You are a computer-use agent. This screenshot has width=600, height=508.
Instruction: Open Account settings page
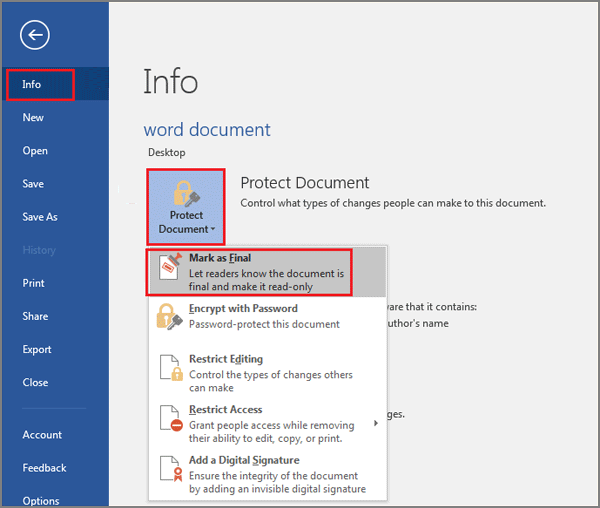click(x=42, y=435)
